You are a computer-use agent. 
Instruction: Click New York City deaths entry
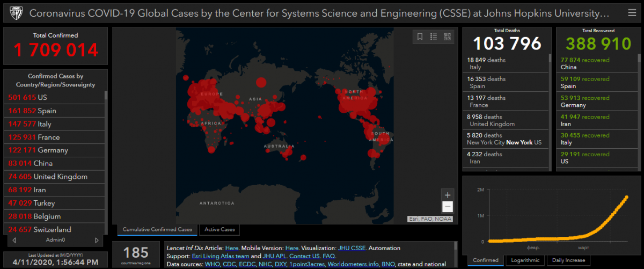pyautogui.click(x=505, y=139)
